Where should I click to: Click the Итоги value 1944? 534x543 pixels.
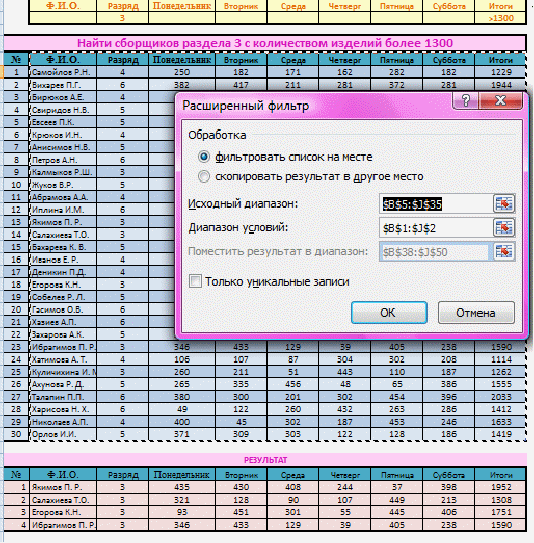pos(500,85)
